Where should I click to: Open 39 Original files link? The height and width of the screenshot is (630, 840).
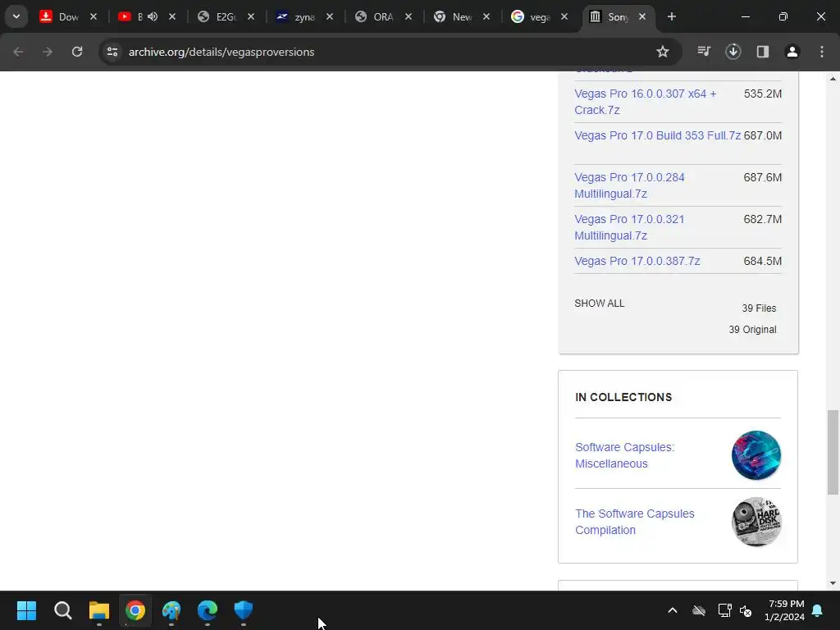[x=752, y=330]
